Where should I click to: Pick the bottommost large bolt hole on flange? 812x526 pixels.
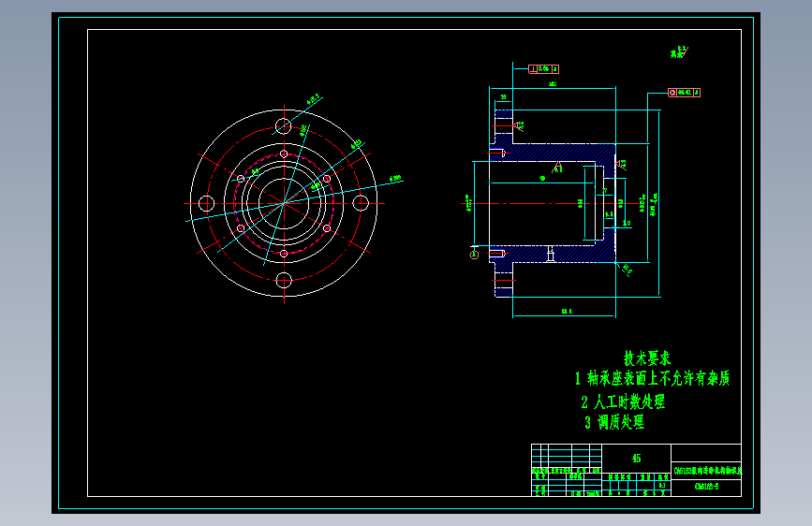coord(284,281)
